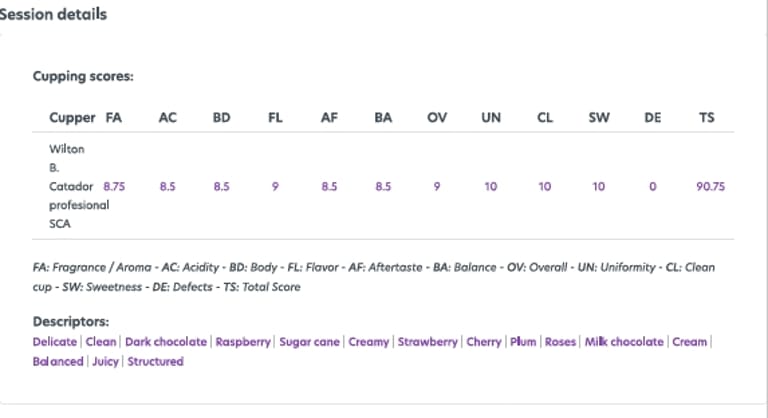Select the Balanced descriptor link
768x418 pixels.
(x=58, y=361)
